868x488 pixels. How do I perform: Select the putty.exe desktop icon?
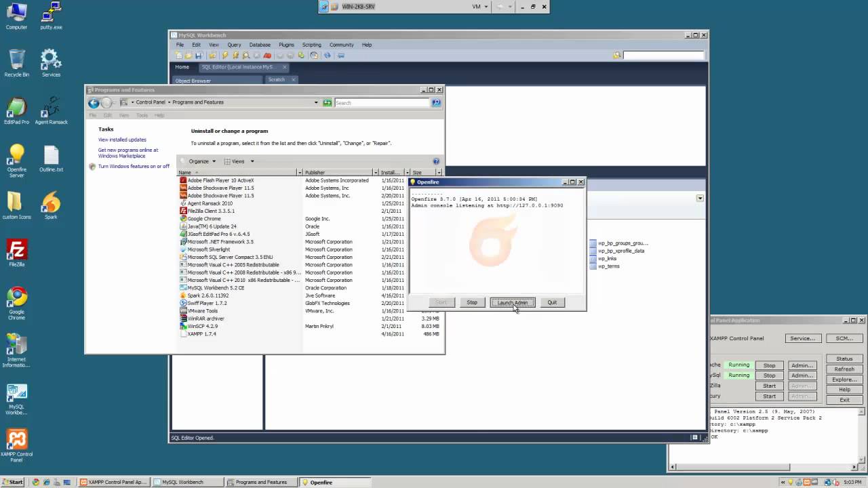pos(51,16)
